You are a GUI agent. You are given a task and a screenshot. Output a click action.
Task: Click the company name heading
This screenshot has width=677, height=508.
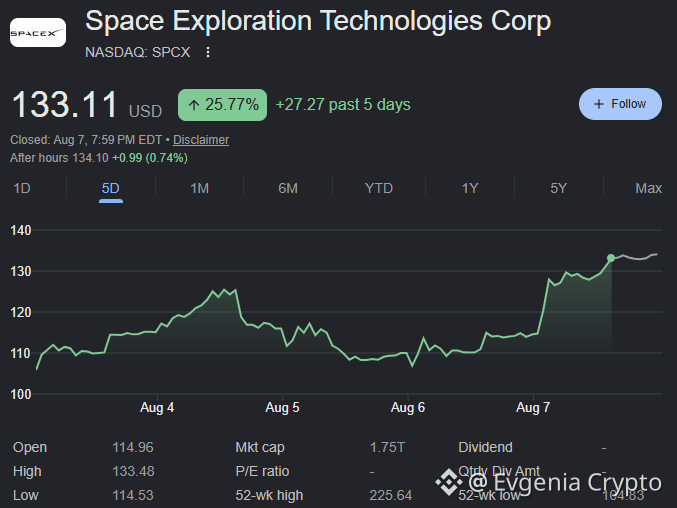318,21
